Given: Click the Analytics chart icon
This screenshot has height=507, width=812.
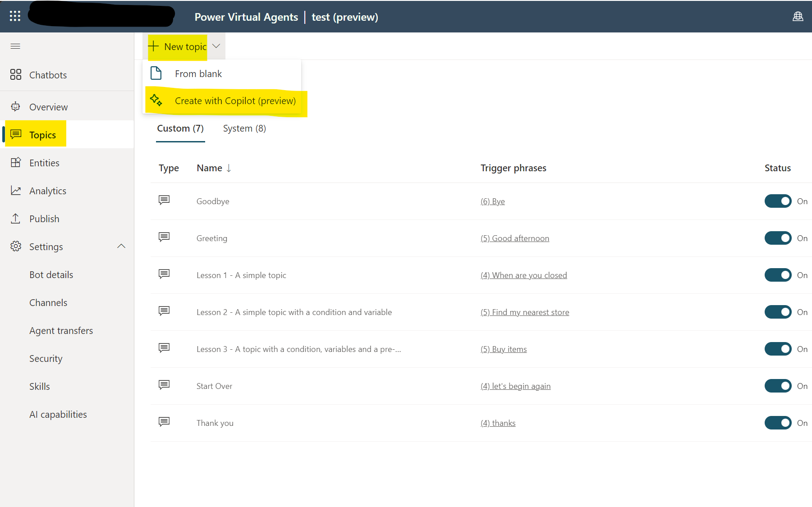Looking at the screenshot, I should point(16,191).
